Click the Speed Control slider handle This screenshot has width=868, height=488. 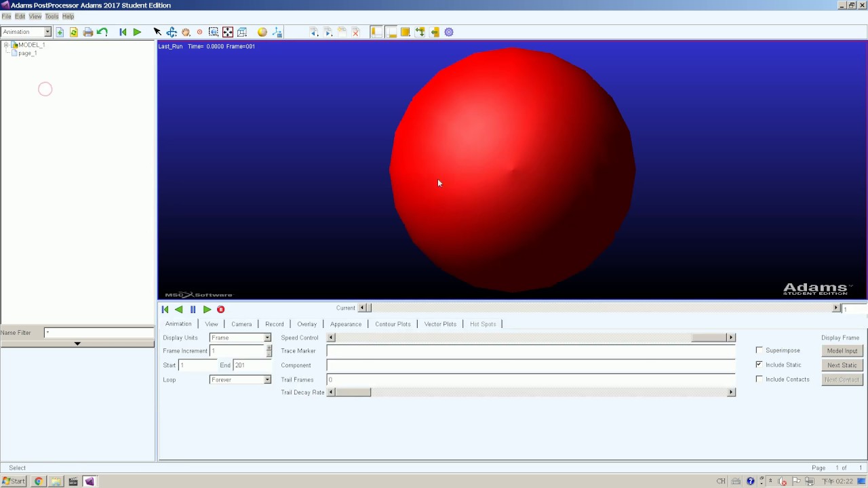coord(709,338)
